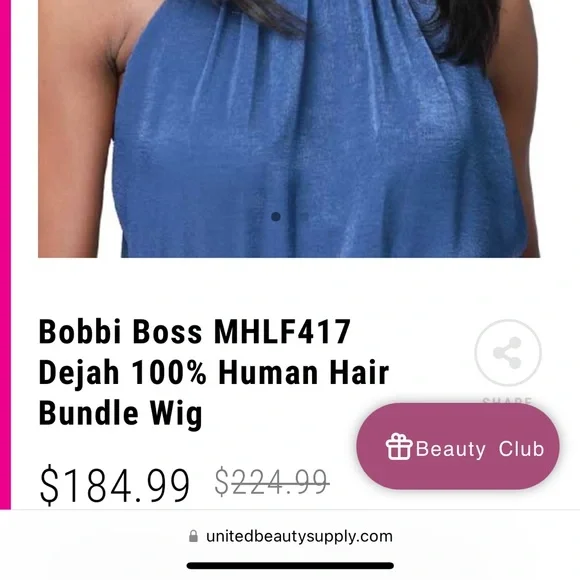Click the Bobbi Boss MHLF417 title line
Image resolution: width=580 pixels, height=580 pixels.
[195, 331]
